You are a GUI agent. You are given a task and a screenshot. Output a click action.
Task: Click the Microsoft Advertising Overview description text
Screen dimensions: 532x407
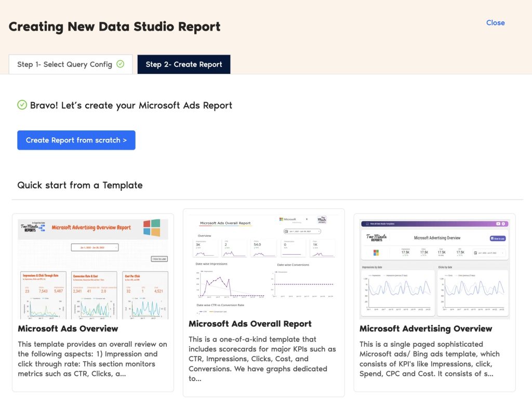click(x=430, y=359)
